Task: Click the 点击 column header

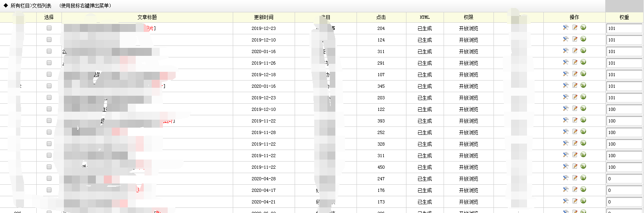Action: click(x=381, y=17)
